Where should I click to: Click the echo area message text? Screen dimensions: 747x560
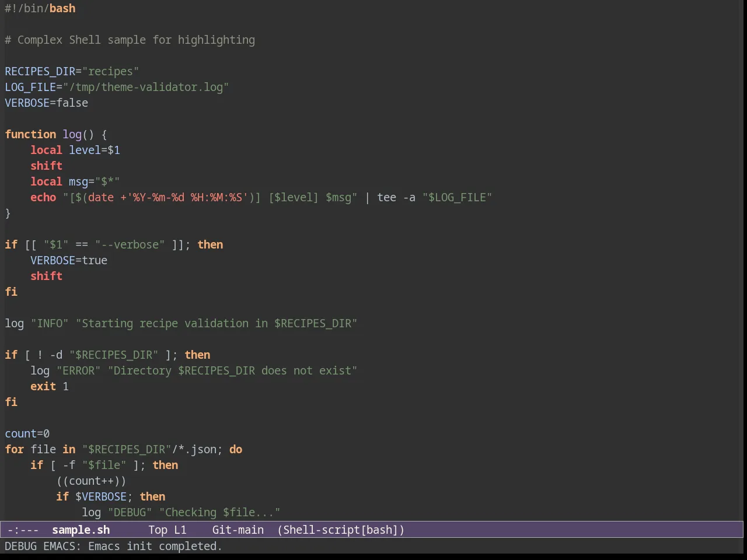pyautogui.click(x=113, y=546)
